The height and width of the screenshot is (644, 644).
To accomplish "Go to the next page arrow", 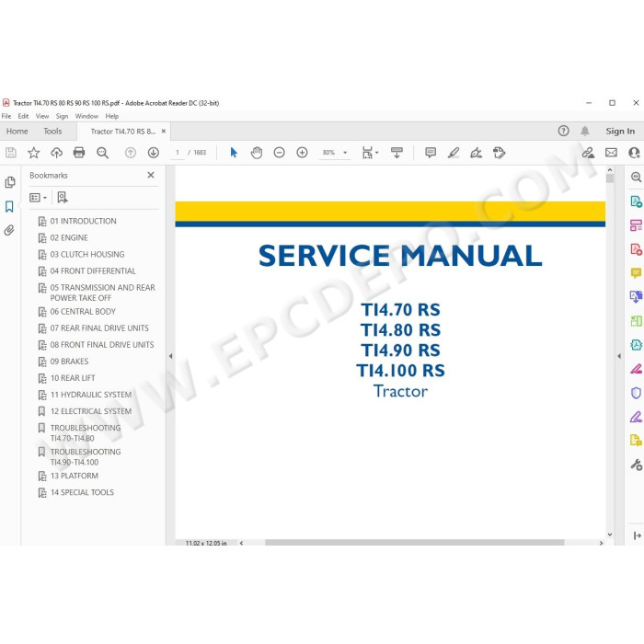I will coord(154,153).
